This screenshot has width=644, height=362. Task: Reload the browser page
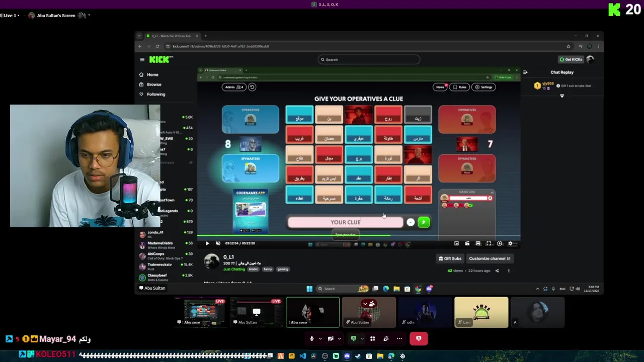click(x=157, y=46)
